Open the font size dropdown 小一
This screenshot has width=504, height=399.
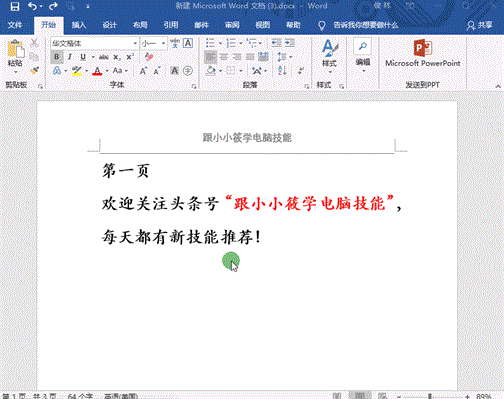click(153, 43)
